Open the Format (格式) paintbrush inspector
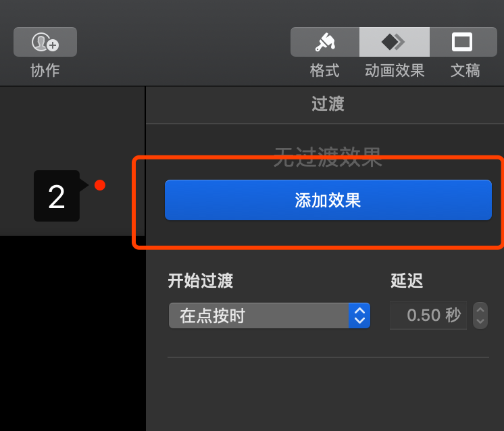Viewport: 504px width, 431px height. 325,42
